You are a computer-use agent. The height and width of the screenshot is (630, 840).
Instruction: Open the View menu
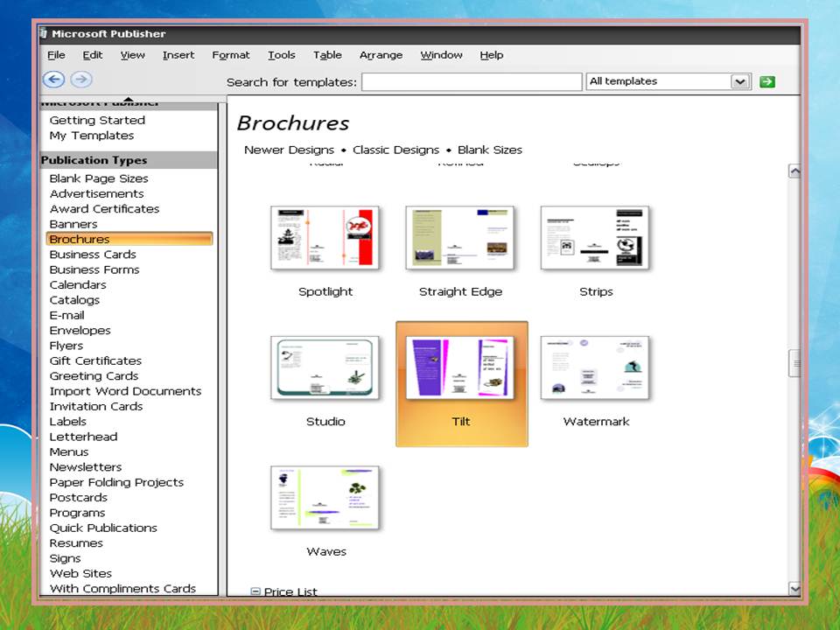click(x=132, y=55)
